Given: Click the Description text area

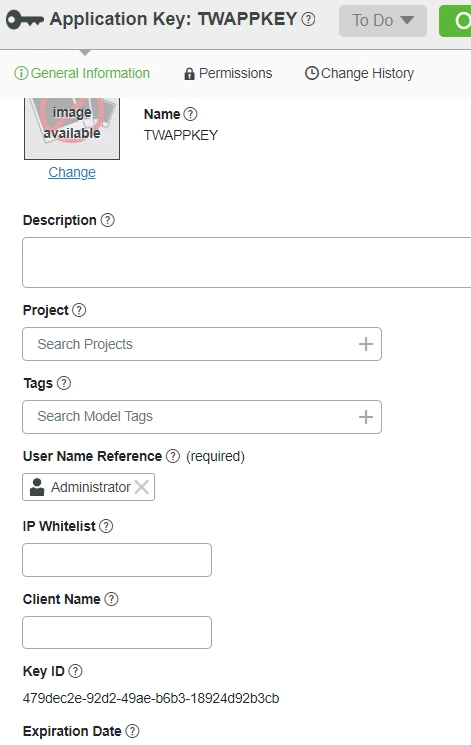Looking at the screenshot, I should (247, 262).
